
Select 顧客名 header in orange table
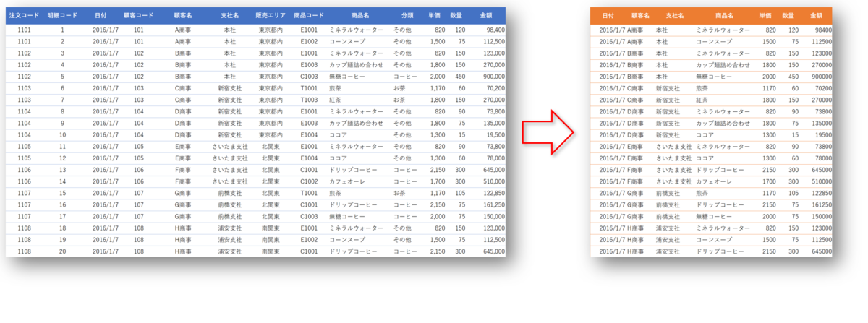(640, 15)
